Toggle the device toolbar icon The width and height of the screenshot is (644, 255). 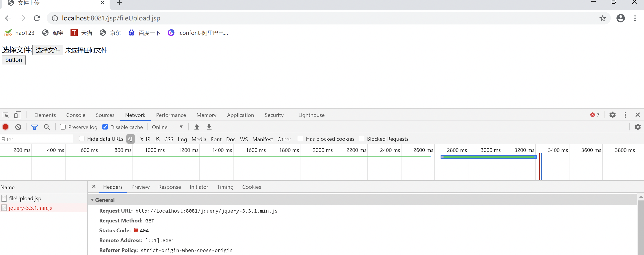(x=18, y=115)
